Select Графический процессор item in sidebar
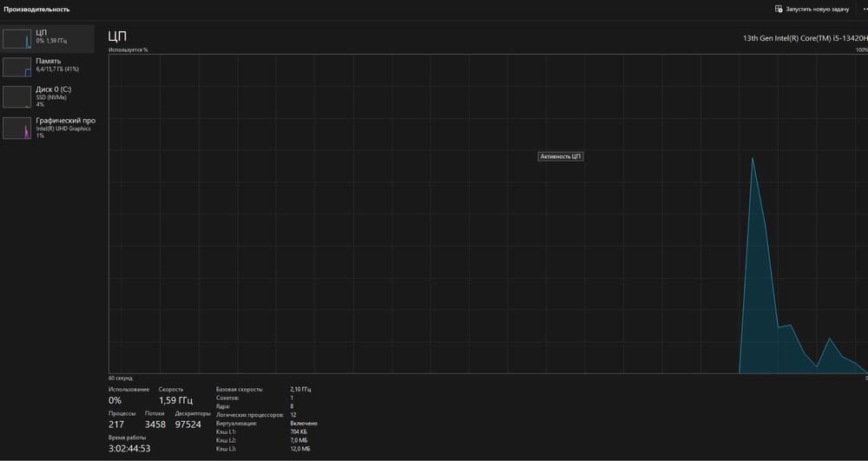 coord(48,128)
